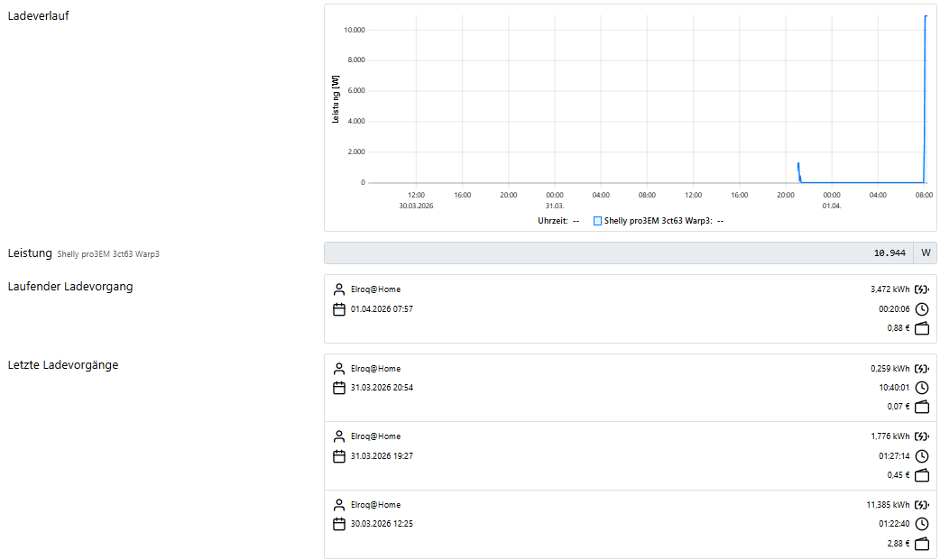Click the power value field showing 10.944
940x560 pixels.
[x=618, y=253]
